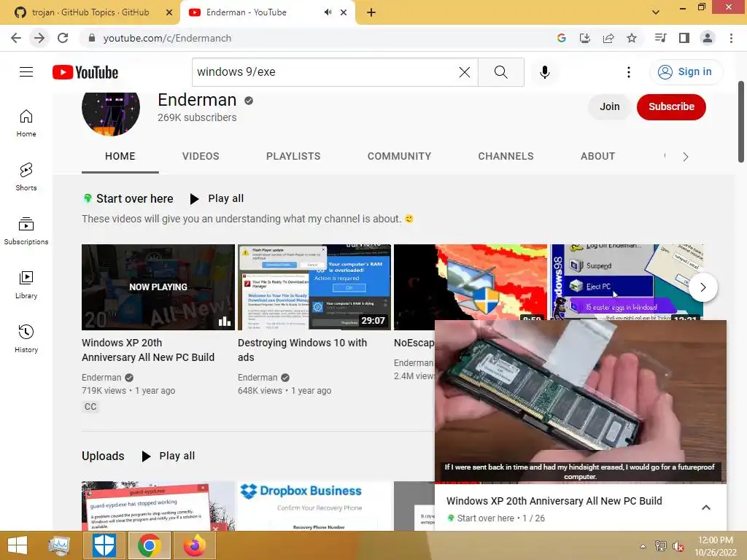
Task: Open the YouTube hamburger guide menu
Action: (26, 72)
